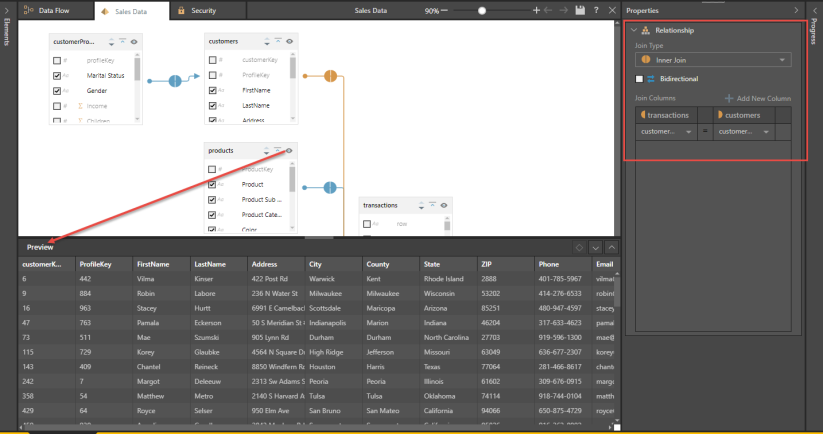Open help with the question mark icon

click(x=596, y=10)
